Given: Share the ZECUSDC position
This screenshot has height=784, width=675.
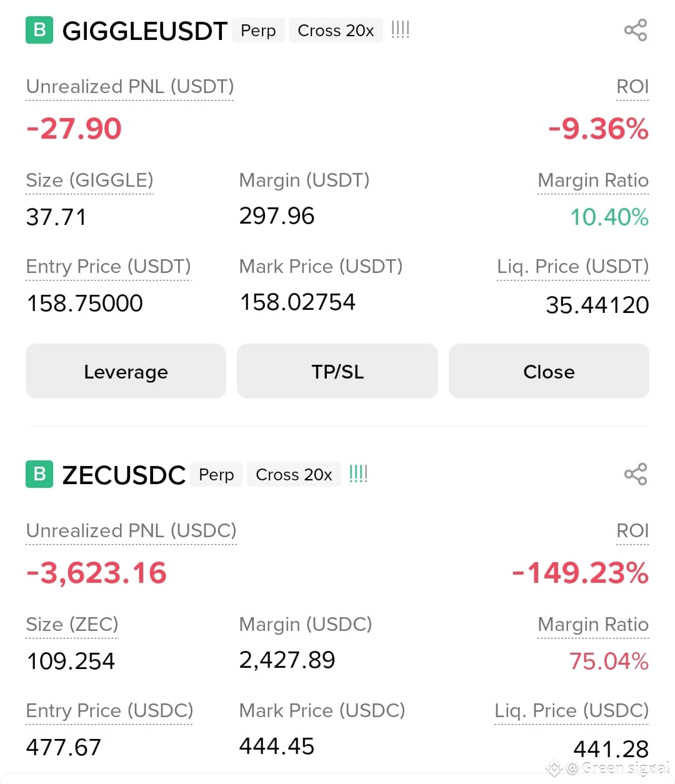Looking at the screenshot, I should [636, 474].
